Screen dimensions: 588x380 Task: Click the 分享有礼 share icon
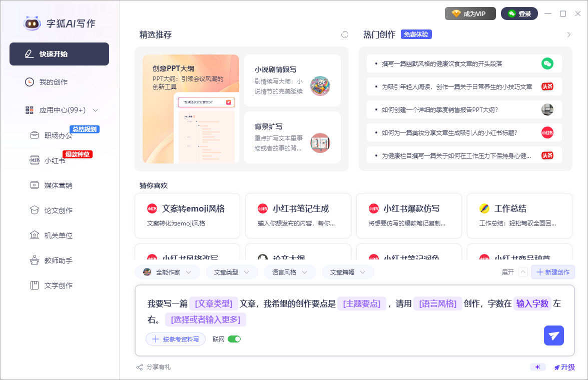(140, 367)
